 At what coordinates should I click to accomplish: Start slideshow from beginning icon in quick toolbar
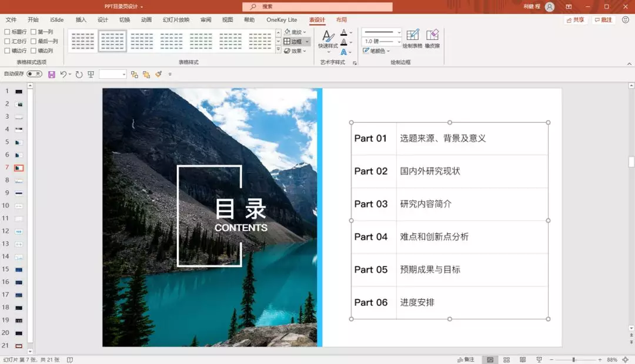point(91,75)
